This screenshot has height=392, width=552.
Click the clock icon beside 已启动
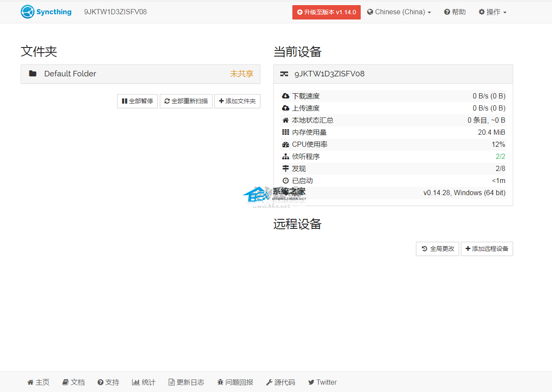pos(286,180)
